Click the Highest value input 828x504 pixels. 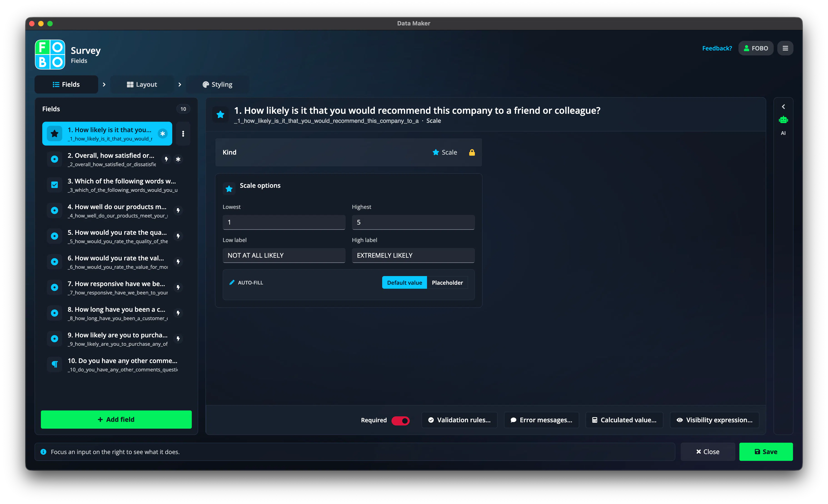tap(413, 222)
